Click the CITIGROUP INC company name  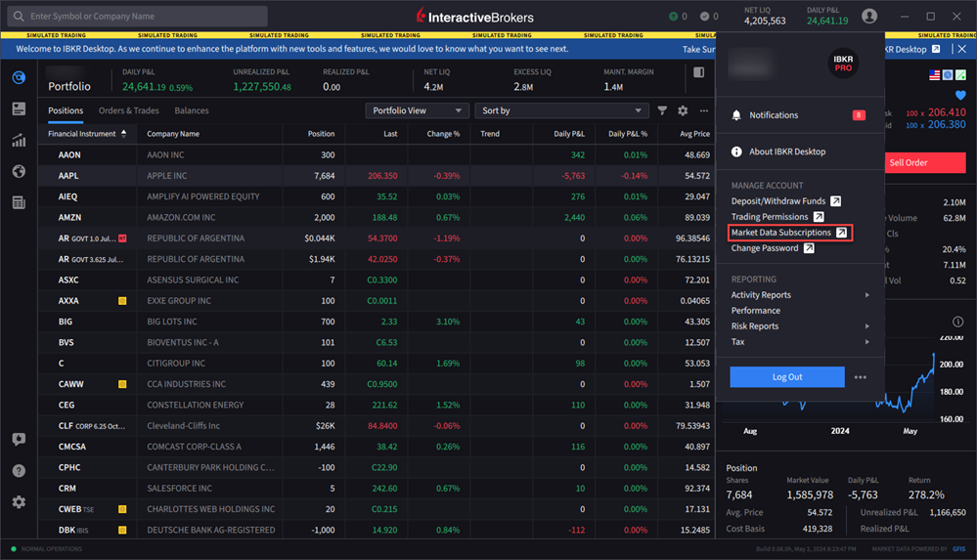pyautogui.click(x=176, y=364)
